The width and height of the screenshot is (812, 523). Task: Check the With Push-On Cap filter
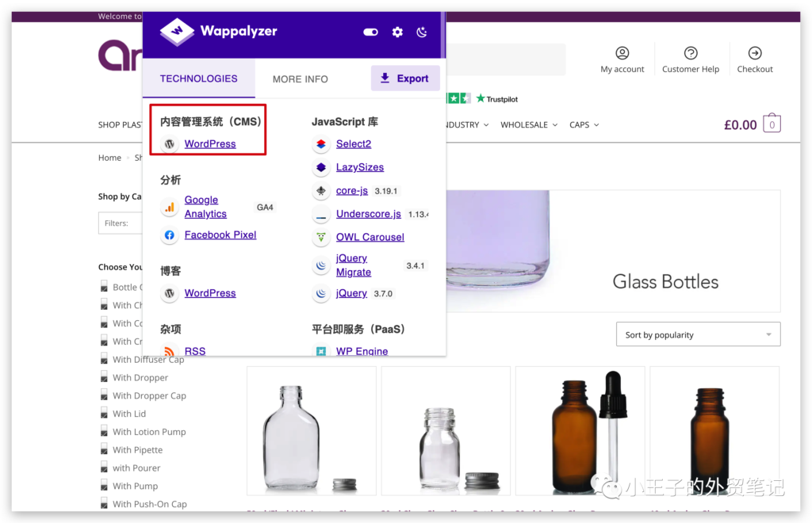[x=104, y=504]
